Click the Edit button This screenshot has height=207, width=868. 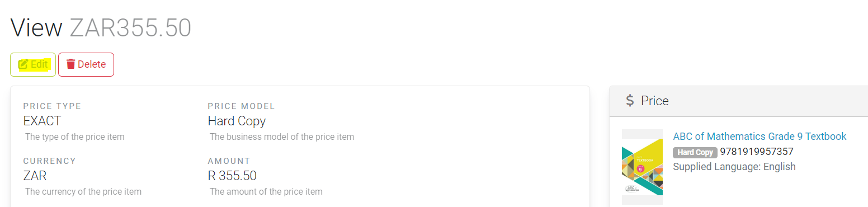[33, 64]
